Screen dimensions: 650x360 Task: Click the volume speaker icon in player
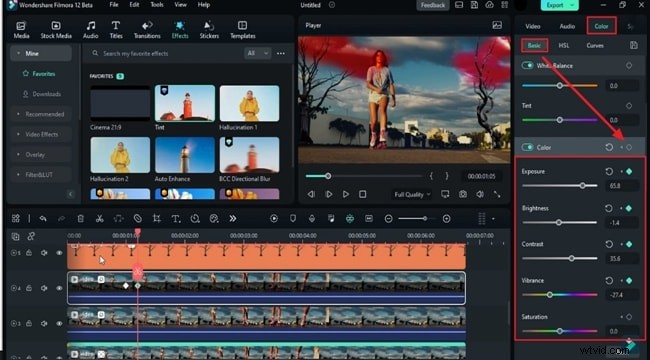pos(480,194)
